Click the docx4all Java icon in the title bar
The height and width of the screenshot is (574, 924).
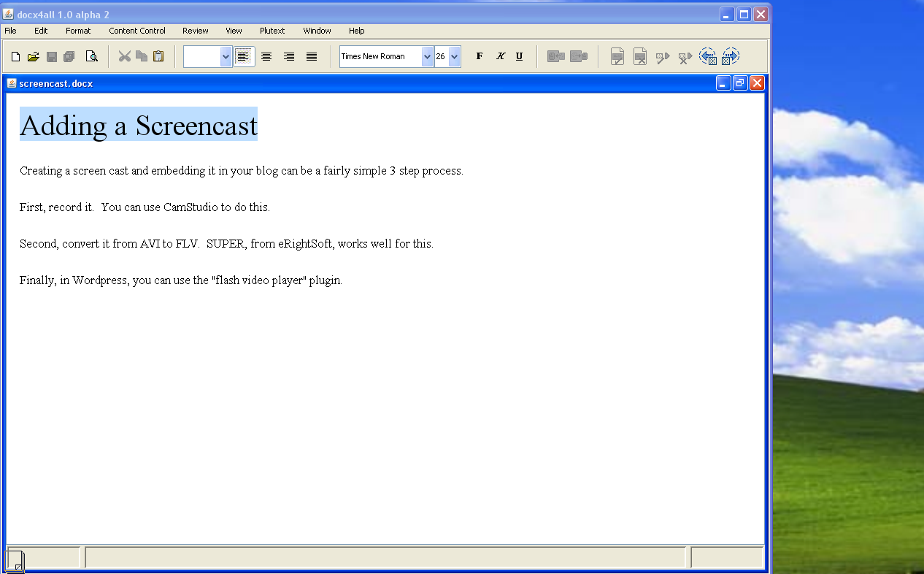point(9,15)
